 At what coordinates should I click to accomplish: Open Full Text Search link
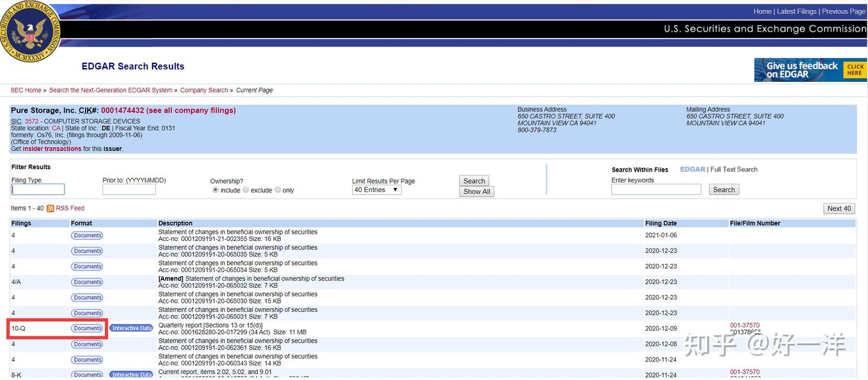(x=734, y=169)
